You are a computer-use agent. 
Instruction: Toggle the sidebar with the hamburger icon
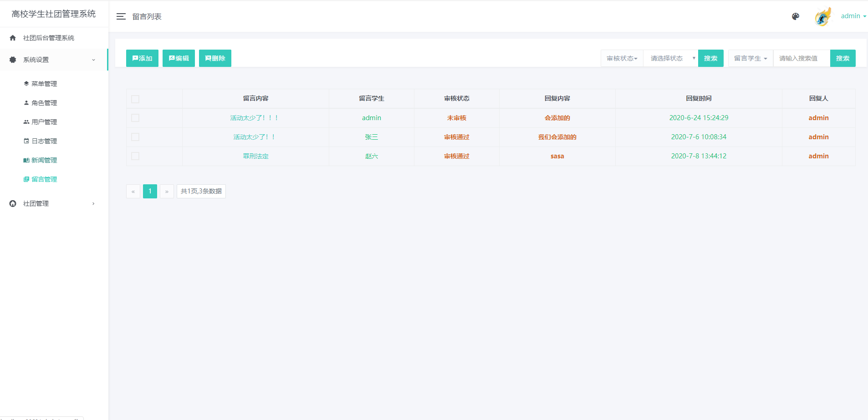coord(121,16)
